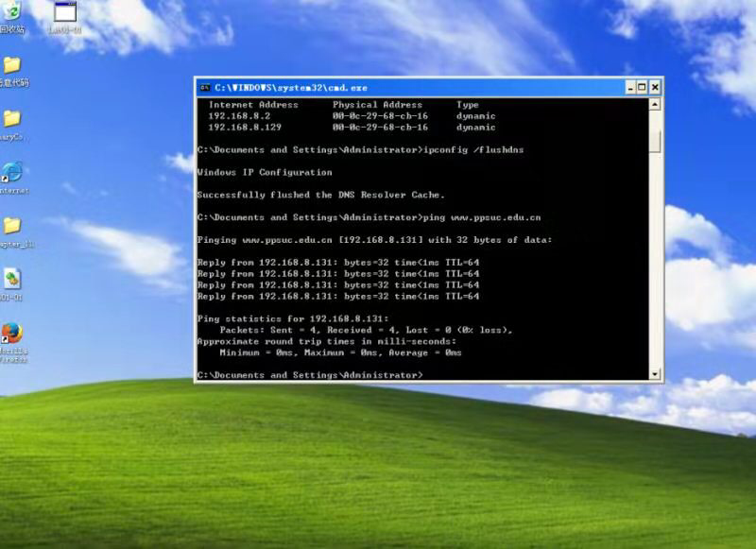Select the Recycle Bin desktop icon
This screenshot has height=549, width=756.
[12, 11]
